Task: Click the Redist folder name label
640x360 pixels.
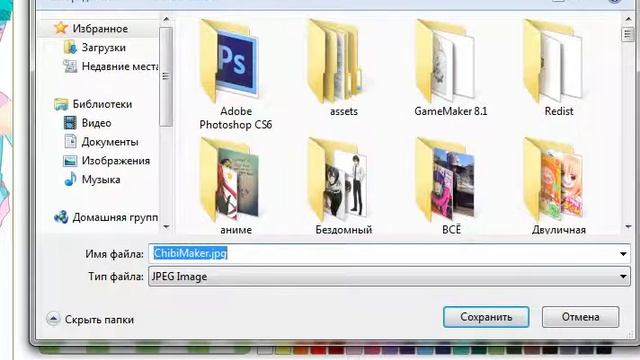Action: pyautogui.click(x=559, y=111)
